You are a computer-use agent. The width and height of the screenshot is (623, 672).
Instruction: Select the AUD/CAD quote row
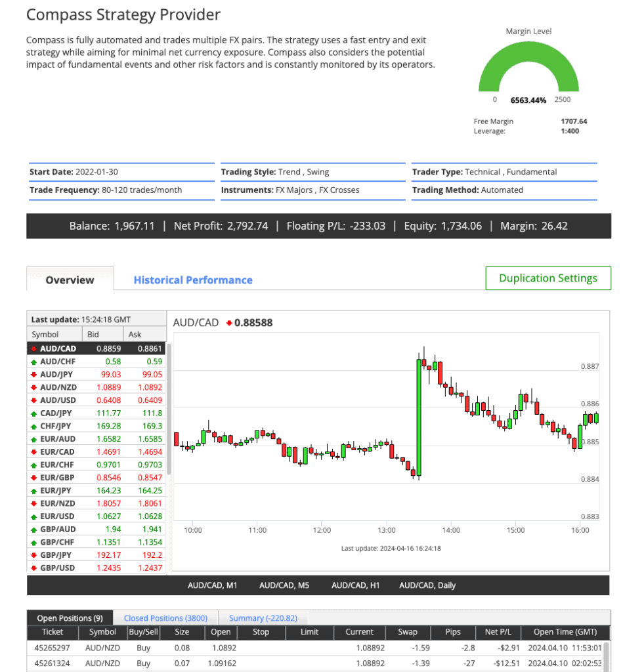96,349
